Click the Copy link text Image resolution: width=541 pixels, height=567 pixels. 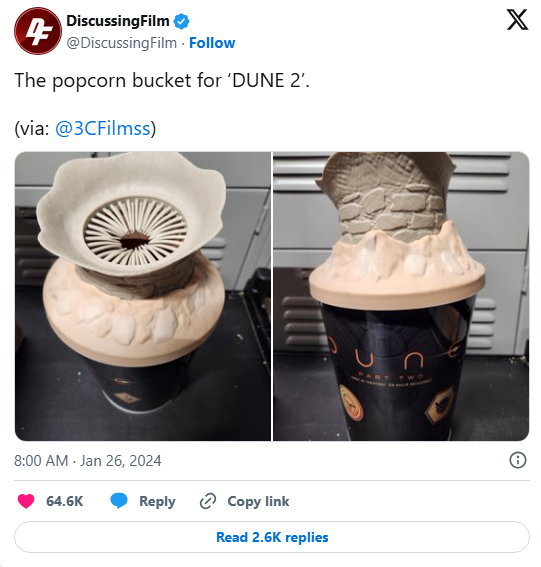point(258,502)
